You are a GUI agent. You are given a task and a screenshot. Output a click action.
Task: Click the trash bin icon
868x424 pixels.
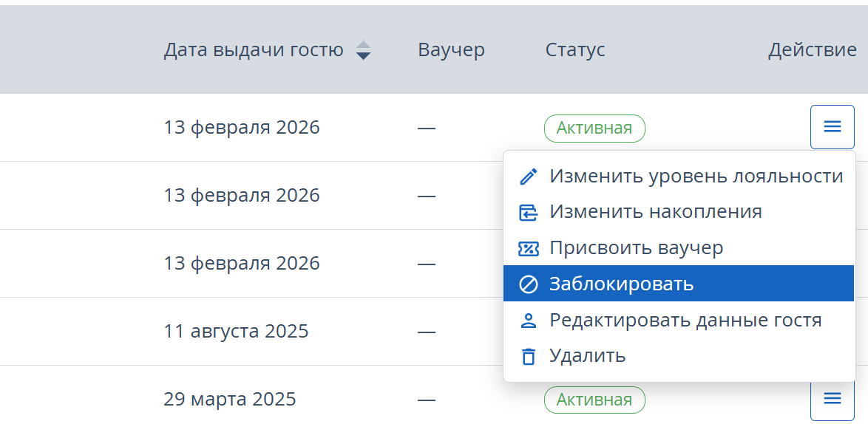tap(529, 356)
